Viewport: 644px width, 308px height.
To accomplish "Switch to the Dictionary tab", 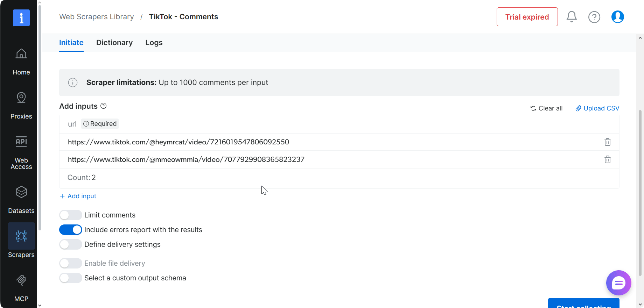I will coord(114,43).
